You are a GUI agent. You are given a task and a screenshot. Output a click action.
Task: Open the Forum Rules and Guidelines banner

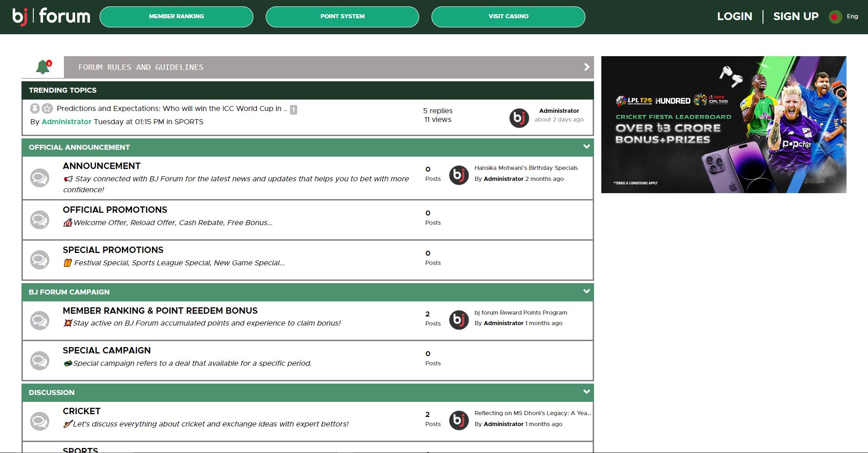tap(329, 67)
